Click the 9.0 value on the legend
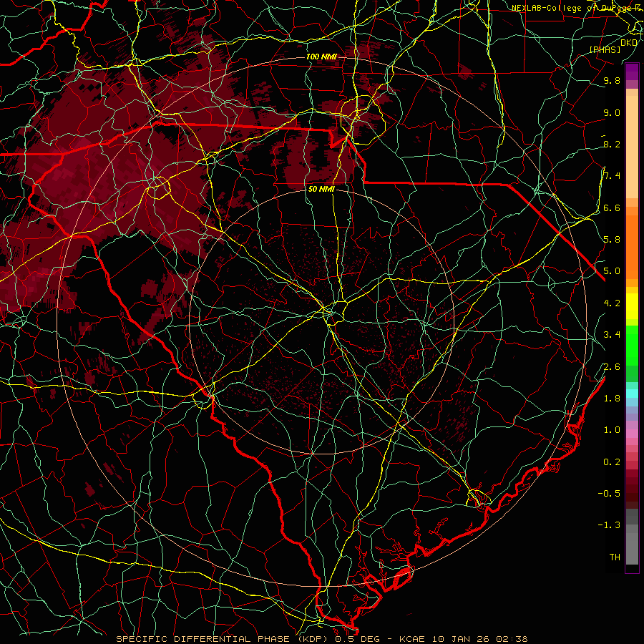644x644 pixels. 612,112
